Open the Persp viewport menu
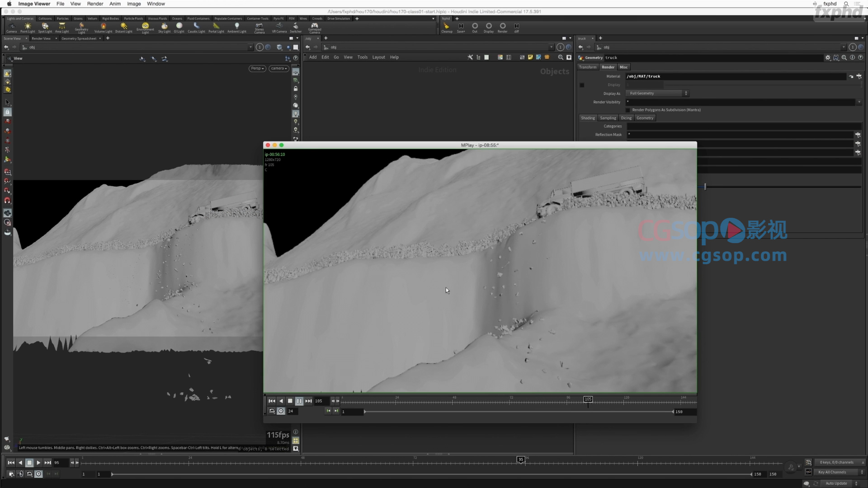The width and height of the screenshot is (868, 488). (257, 68)
